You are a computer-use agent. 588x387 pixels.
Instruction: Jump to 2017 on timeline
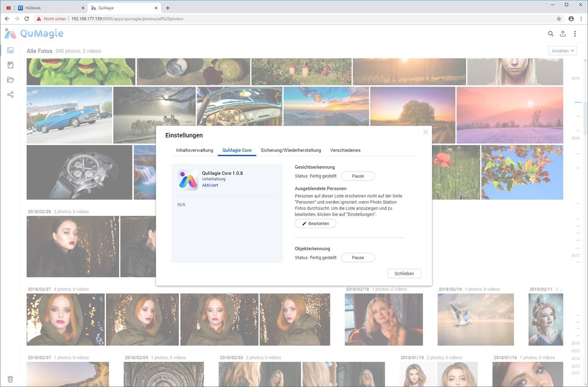point(575,255)
